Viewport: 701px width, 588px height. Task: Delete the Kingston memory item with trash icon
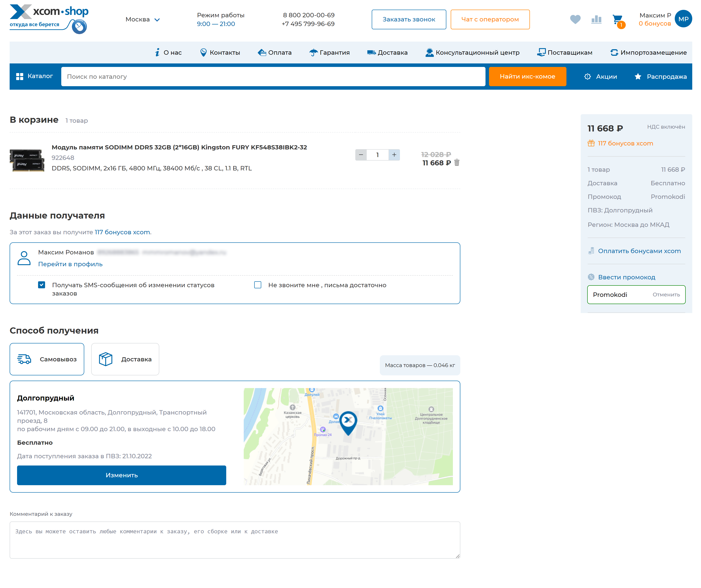457,163
